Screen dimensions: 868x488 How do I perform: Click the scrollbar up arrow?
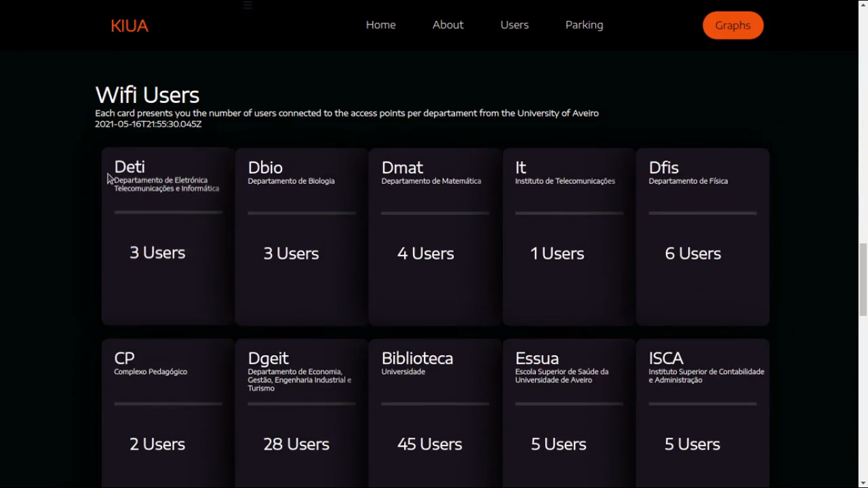point(863,4)
